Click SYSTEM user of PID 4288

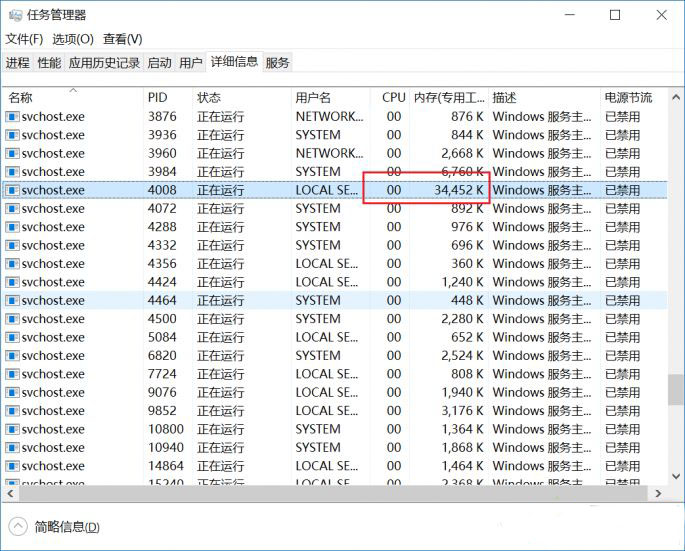coord(318,227)
